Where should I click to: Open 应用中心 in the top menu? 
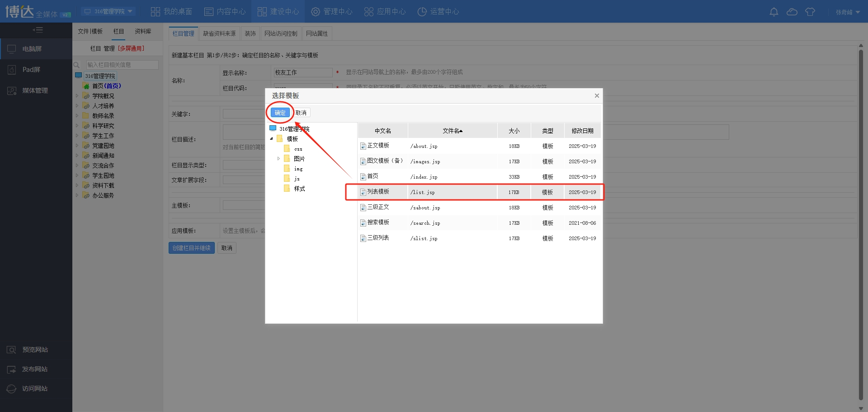tap(385, 11)
